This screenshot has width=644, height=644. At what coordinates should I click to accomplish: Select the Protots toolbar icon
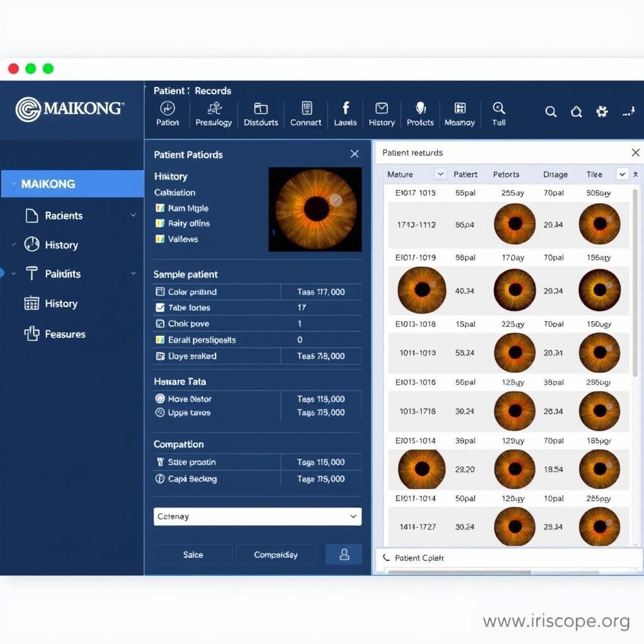(x=421, y=108)
